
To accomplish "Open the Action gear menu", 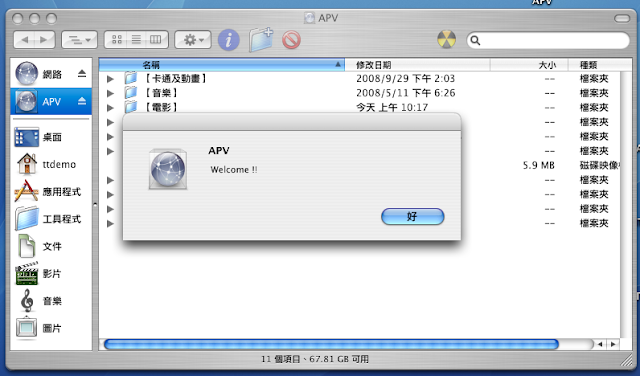I will (193, 40).
